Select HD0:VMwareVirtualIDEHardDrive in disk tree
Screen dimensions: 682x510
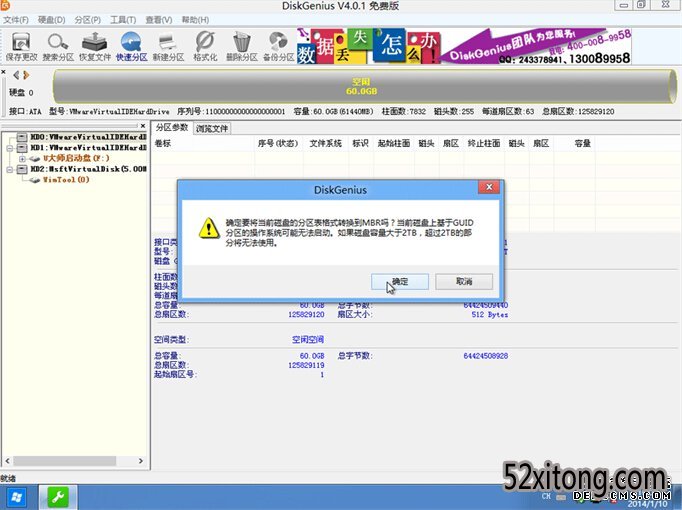[x=88, y=137]
